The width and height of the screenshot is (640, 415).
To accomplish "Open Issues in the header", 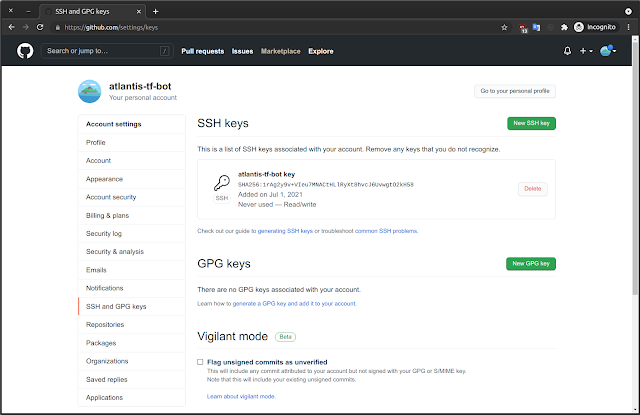I will 242,51.
